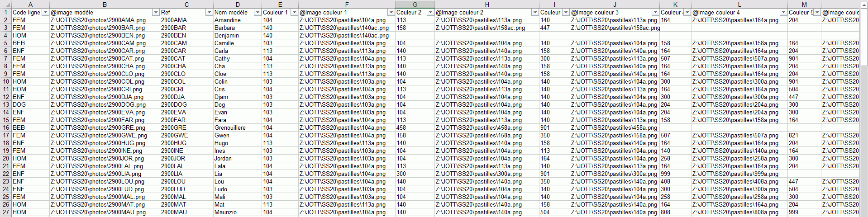
Task: Open the Couleur 1 filter dropdown
Action: [294, 12]
